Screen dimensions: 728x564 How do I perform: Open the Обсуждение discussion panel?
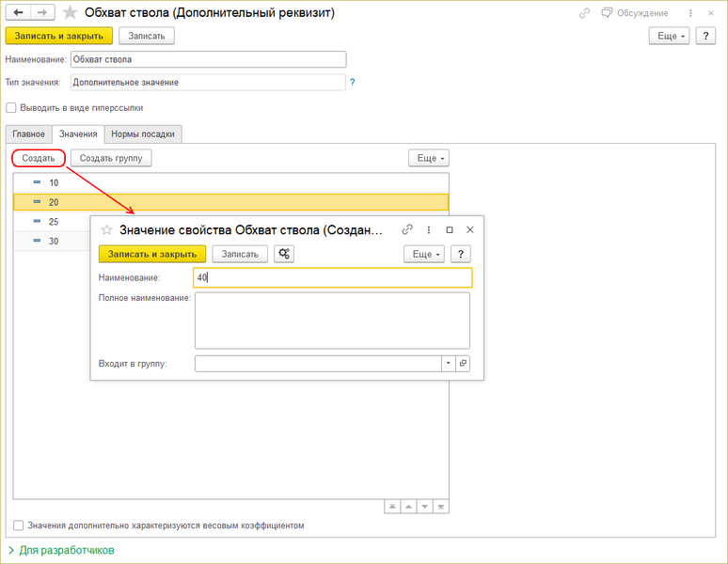coord(635,13)
